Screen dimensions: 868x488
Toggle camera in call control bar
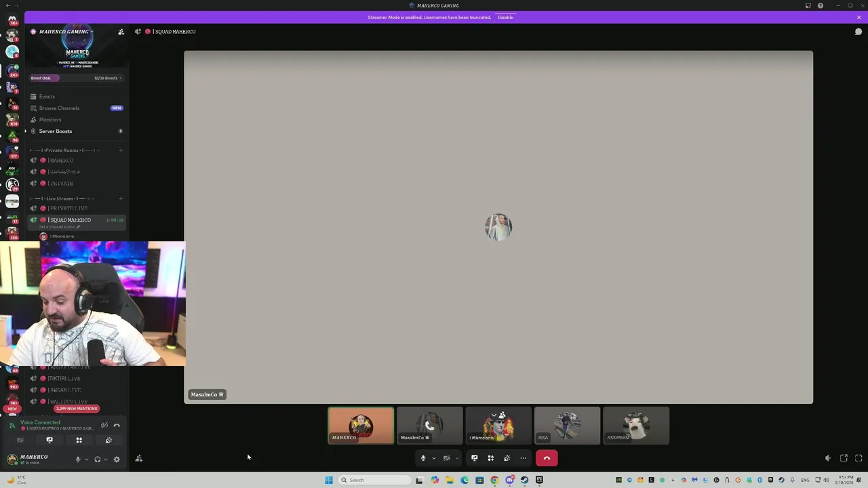click(446, 458)
